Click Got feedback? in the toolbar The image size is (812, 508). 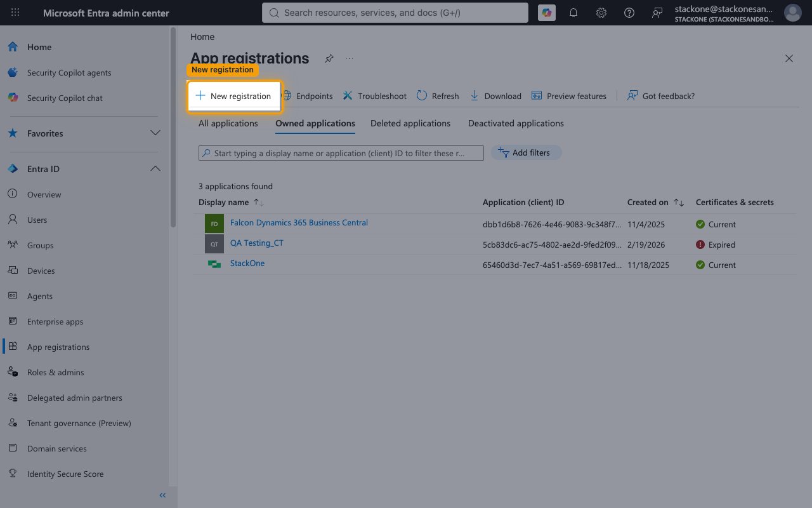click(x=661, y=96)
